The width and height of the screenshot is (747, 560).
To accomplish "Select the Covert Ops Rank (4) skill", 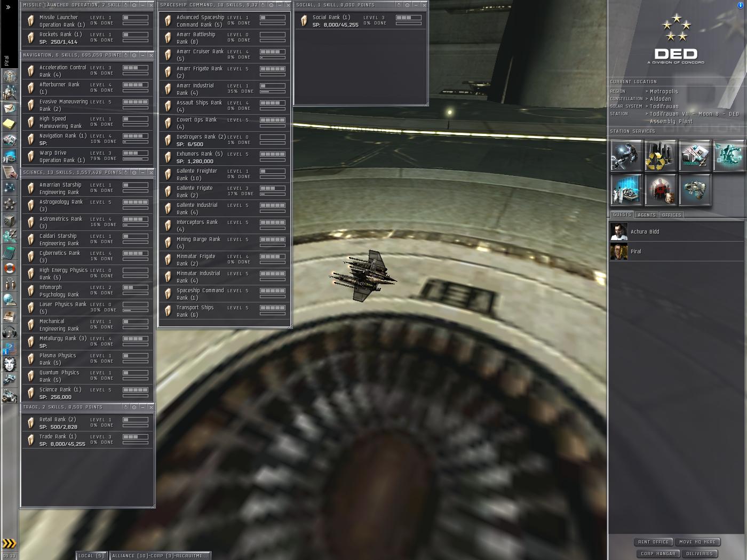I will [224, 123].
